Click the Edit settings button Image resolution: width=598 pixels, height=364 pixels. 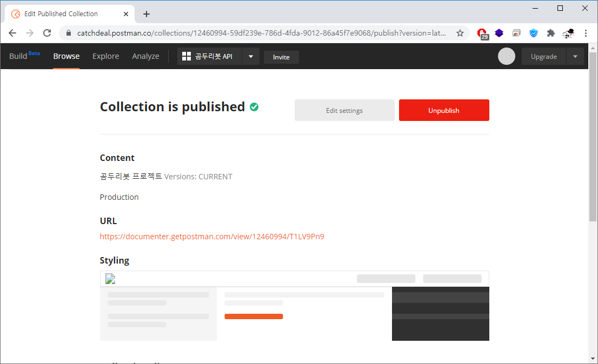(x=344, y=110)
